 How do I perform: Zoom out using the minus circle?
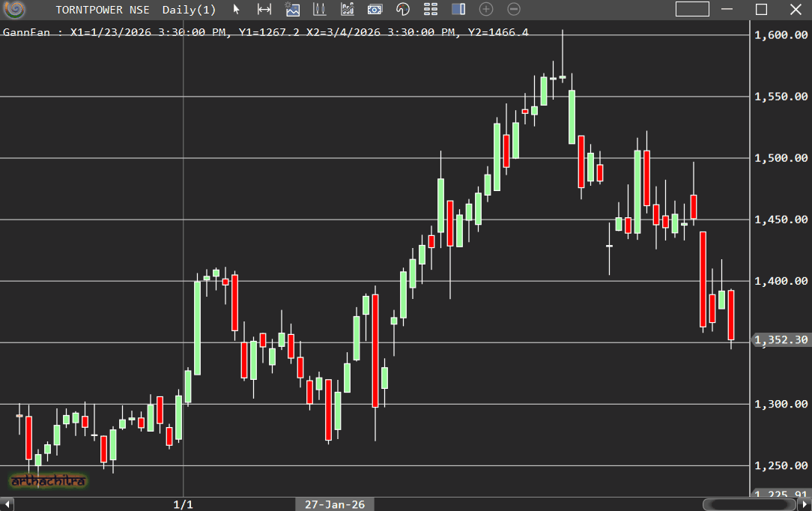[x=514, y=10]
